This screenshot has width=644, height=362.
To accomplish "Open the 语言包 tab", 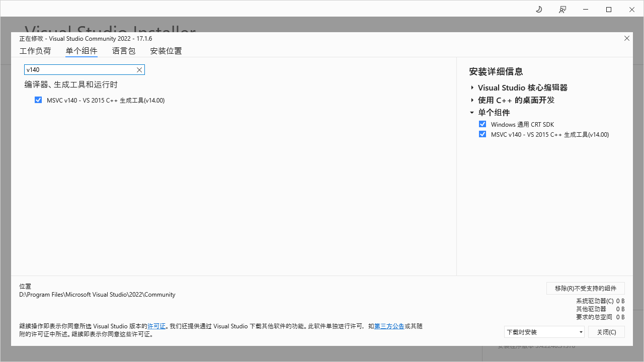I will pyautogui.click(x=124, y=51).
